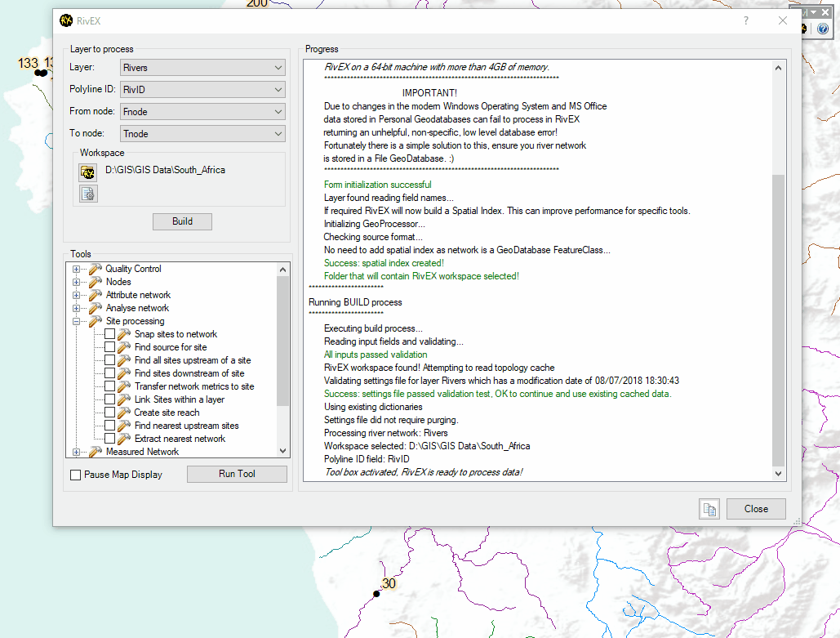This screenshot has height=638, width=840.
Task: Click hammer icon for Find sites downstream
Action: coord(124,373)
